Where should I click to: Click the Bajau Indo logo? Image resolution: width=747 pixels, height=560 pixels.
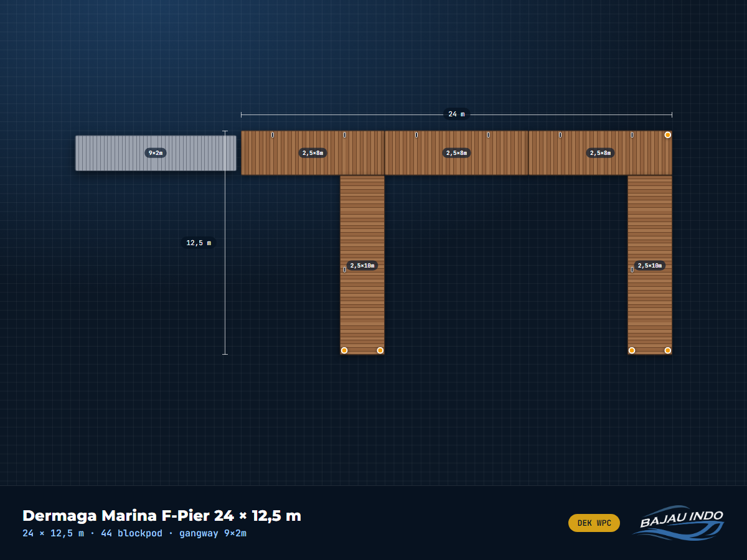click(679, 523)
